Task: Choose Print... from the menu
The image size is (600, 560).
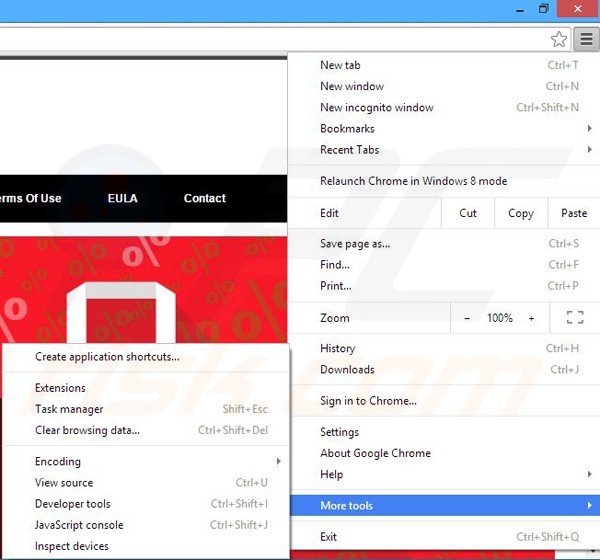Action: click(445, 286)
